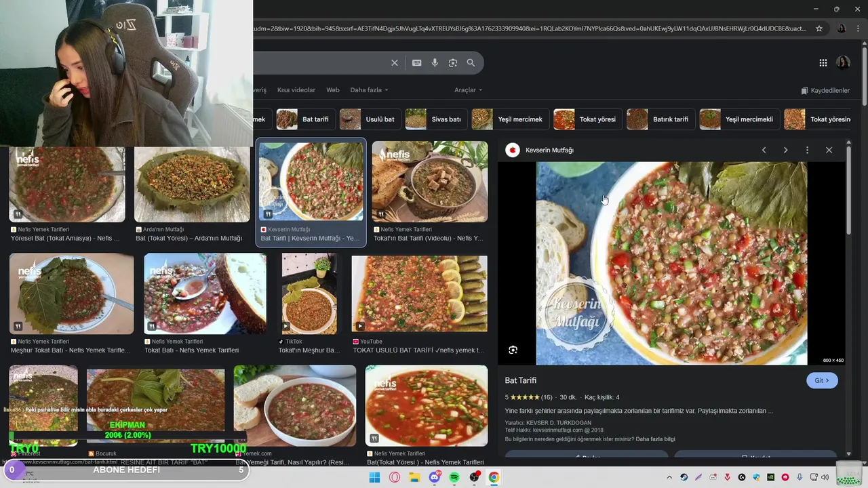Open Chrome's three-dot menu
868x488 pixels.
[858, 28]
